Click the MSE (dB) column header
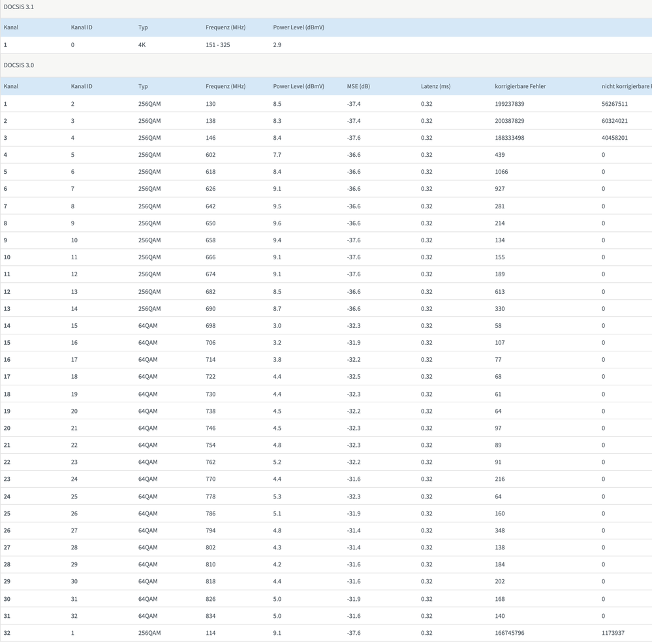The width and height of the screenshot is (652, 644). point(358,86)
